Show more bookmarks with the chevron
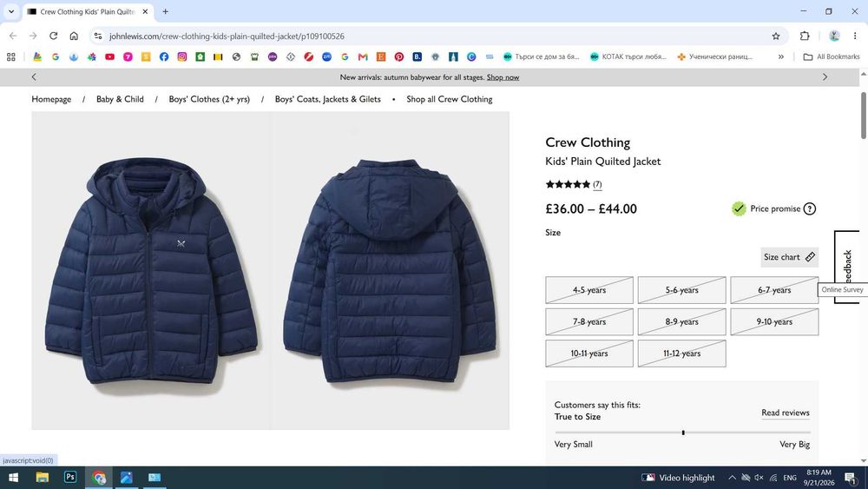 pos(780,56)
